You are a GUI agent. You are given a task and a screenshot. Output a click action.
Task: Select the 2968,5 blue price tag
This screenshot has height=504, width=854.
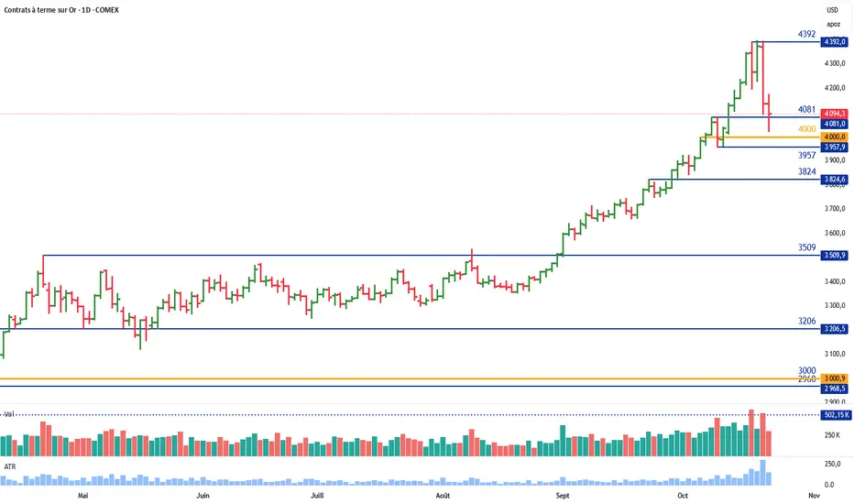click(835, 388)
